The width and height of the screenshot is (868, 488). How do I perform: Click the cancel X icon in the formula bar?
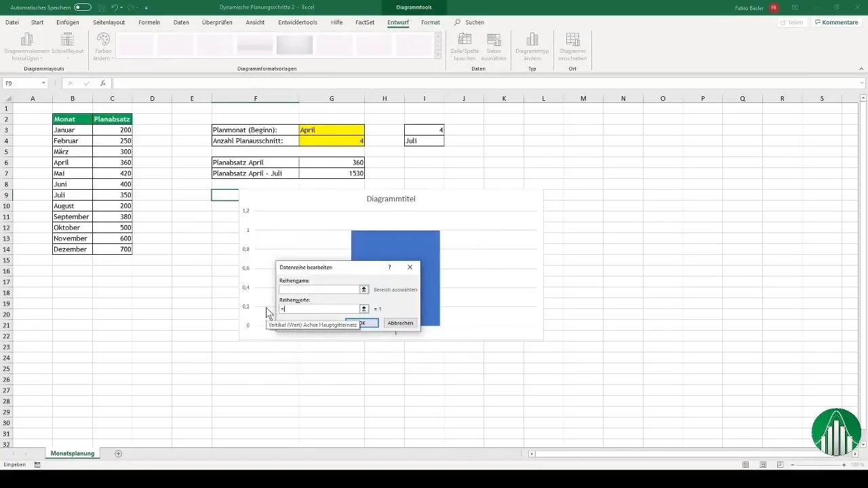point(71,83)
